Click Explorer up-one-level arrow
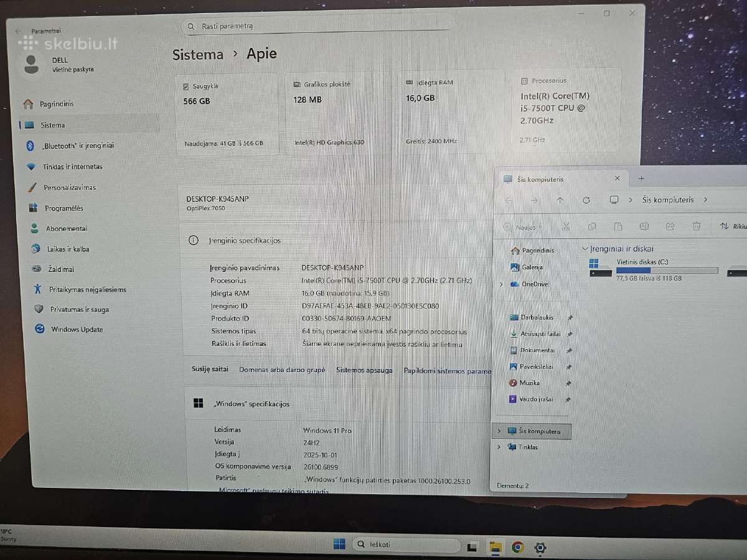The image size is (747, 560). coord(560,200)
